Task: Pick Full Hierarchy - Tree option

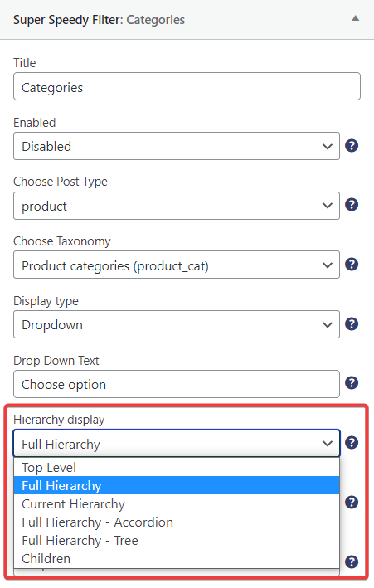Action: (177, 541)
